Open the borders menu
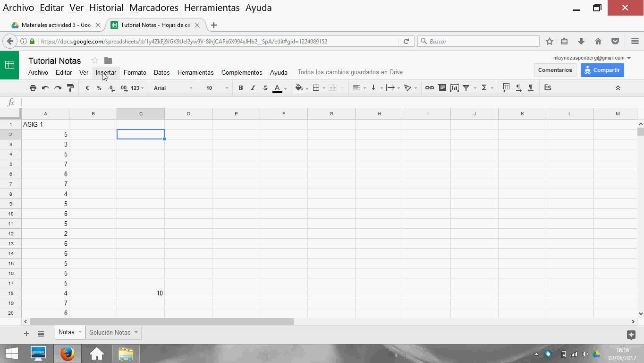Screen dimensions: 644x363 point(319,88)
